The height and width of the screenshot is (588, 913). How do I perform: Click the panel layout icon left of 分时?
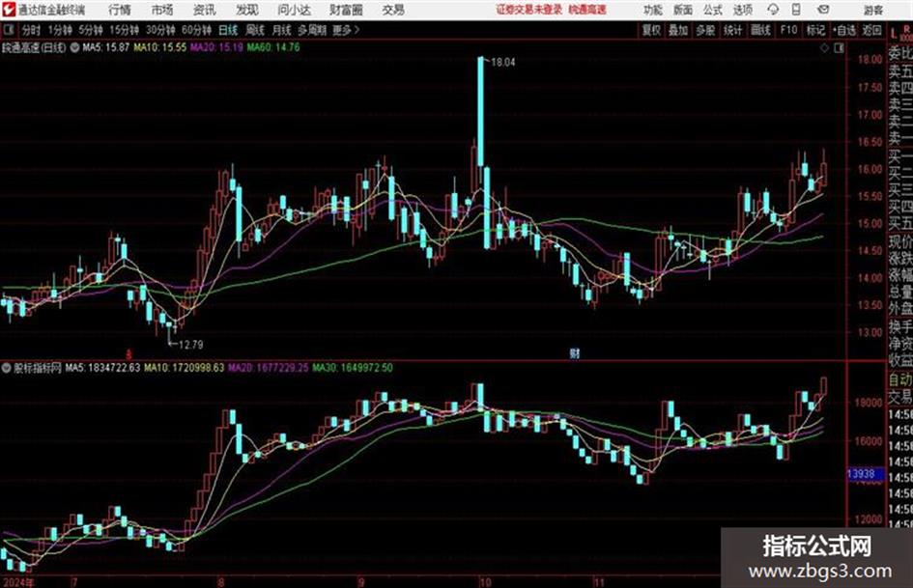9,30
